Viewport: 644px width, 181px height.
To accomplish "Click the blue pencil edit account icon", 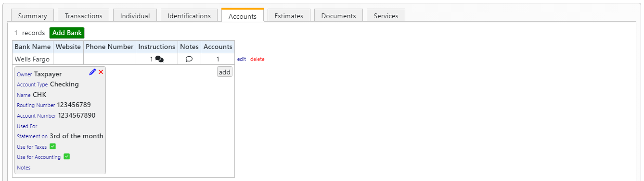I will click(92, 72).
